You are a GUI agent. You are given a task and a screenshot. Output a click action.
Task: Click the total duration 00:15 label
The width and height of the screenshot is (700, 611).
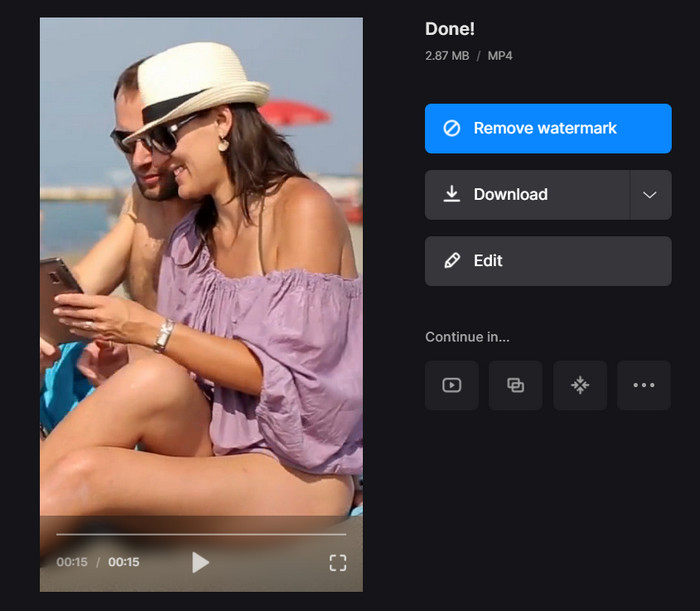click(123, 563)
